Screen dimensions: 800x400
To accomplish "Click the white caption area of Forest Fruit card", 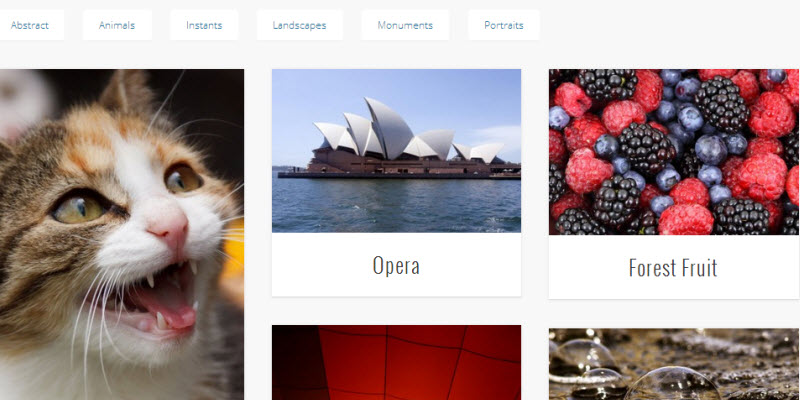I will [x=674, y=267].
